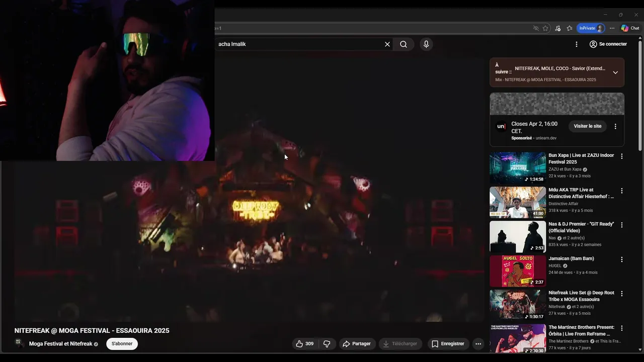The image size is (644, 362).
Task: Click Partager share button
Action: (356, 344)
